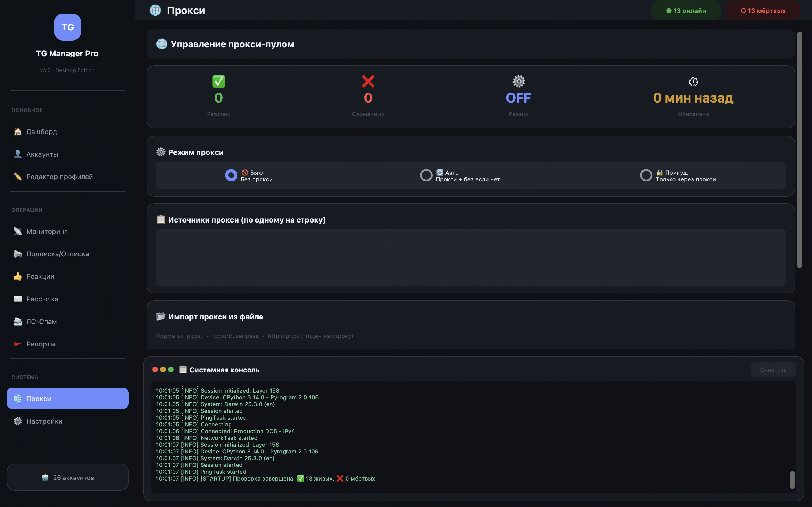Click the Accounts person icon

(x=17, y=154)
